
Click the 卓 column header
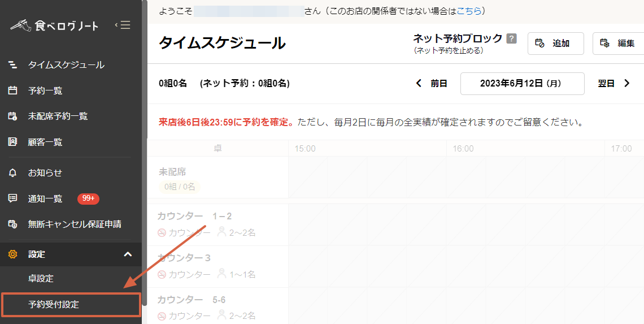coord(217,149)
